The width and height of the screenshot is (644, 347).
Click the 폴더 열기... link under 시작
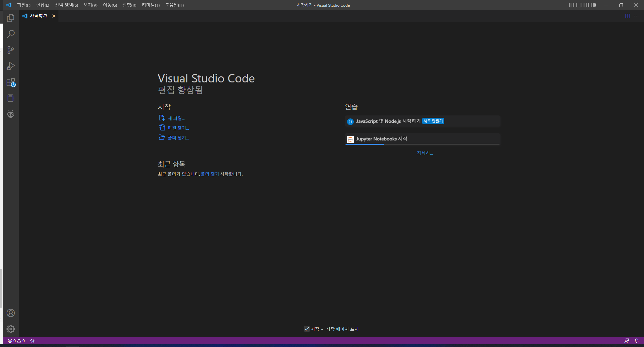(178, 138)
